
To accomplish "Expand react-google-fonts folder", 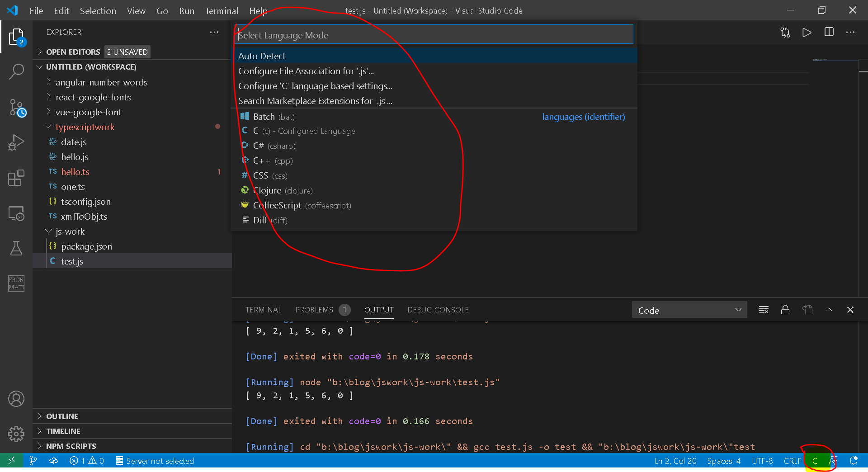I will 93,97.
